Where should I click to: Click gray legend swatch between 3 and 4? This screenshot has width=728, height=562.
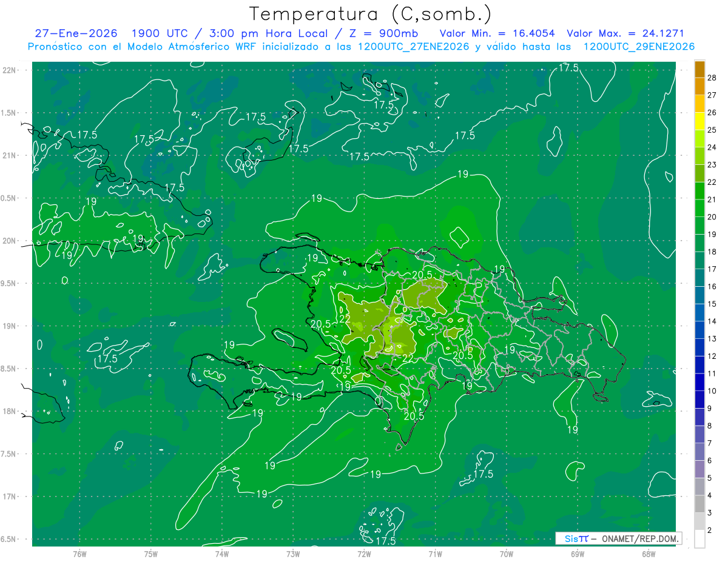point(699,504)
